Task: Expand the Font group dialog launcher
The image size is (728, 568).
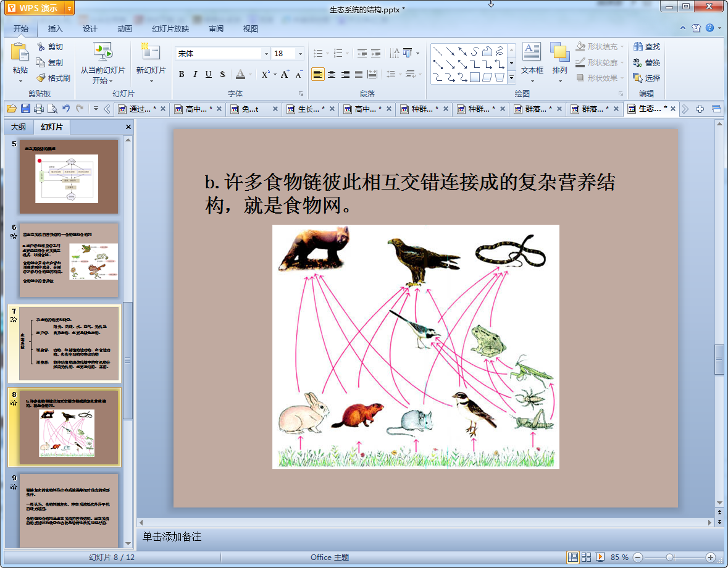Action: pos(300,94)
